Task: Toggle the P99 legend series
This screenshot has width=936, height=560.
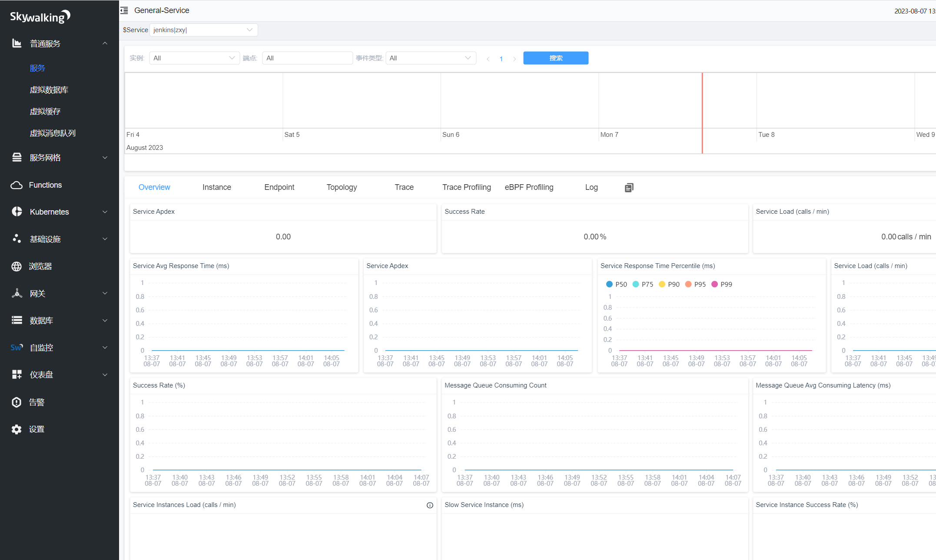Action: 721,284
